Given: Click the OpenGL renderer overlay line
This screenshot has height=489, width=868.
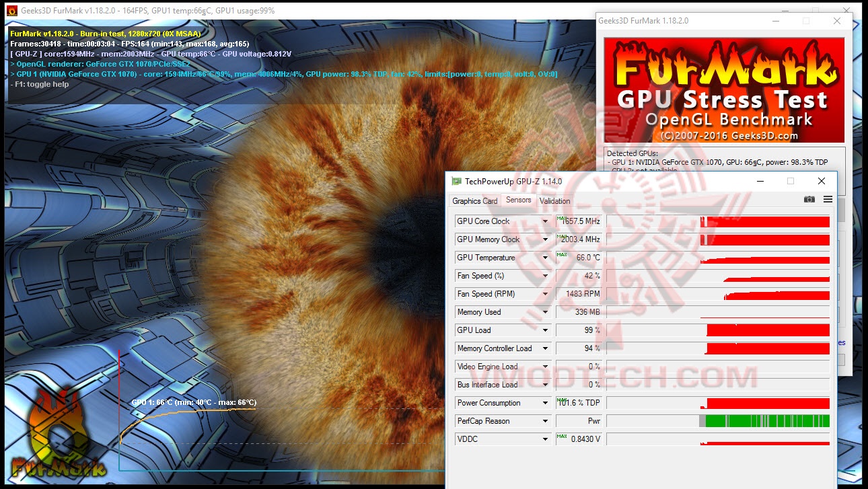Looking at the screenshot, I should click(100, 64).
